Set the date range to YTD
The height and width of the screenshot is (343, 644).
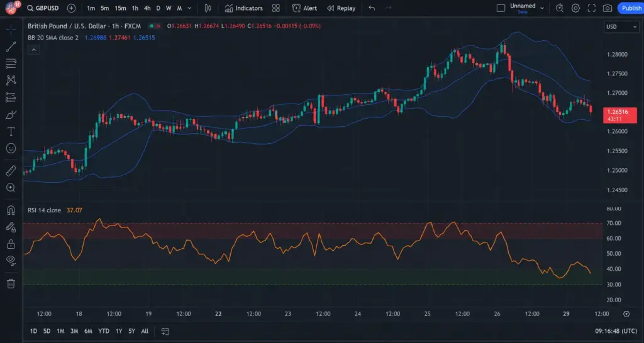pyautogui.click(x=104, y=331)
